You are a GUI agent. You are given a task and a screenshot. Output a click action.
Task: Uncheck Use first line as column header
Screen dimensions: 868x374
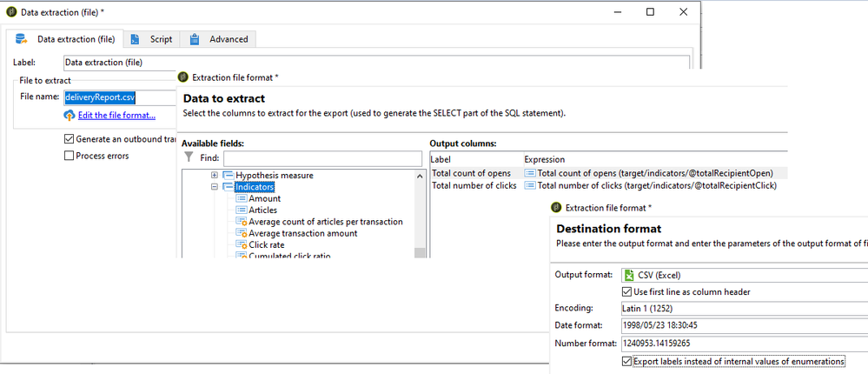(627, 291)
